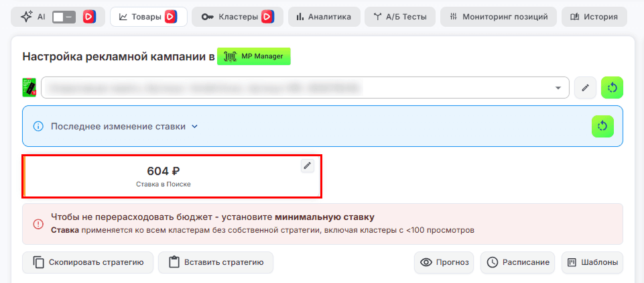The image size is (644, 283).
Task: Open the А/Б Тесты tab
Action: click(x=400, y=17)
